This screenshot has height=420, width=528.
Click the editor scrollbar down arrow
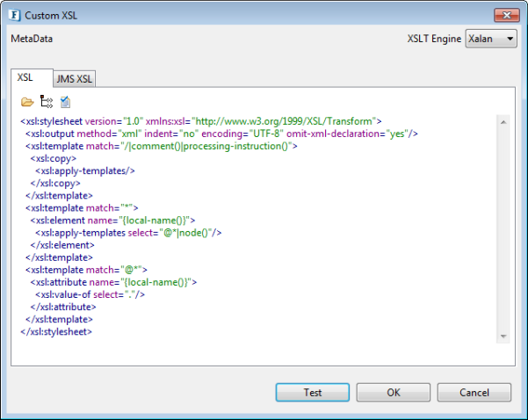click(503, 337)
